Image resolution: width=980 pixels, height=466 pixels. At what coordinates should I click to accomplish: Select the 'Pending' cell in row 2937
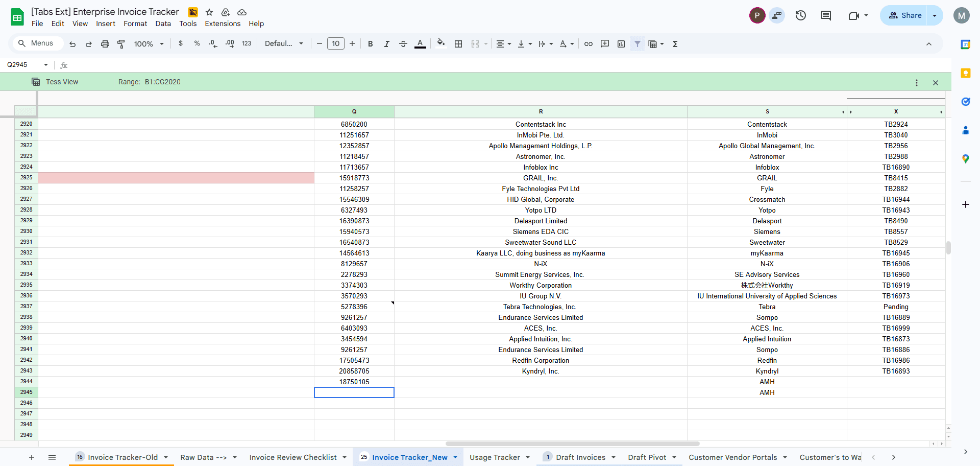point(896,307)
